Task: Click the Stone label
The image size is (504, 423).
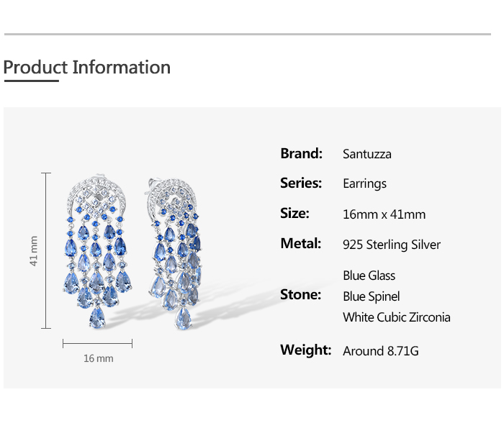Action: click(300, 294)
